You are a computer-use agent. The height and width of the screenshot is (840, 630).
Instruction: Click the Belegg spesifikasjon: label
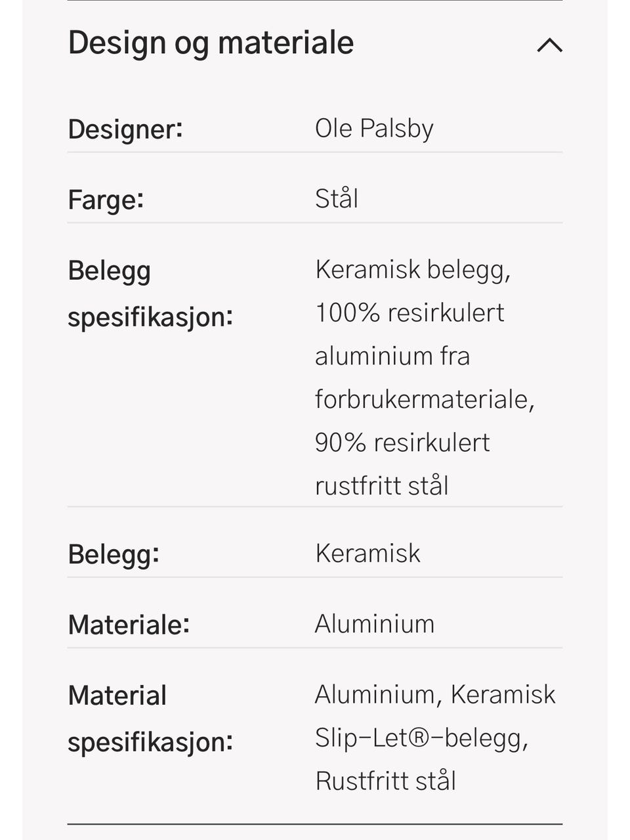tap(150, 294)
